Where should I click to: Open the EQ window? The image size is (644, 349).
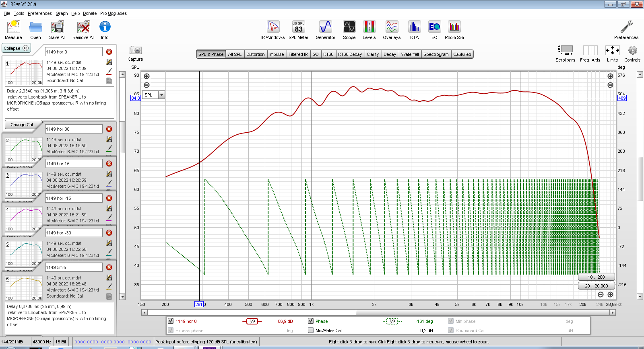coord(434,30)
